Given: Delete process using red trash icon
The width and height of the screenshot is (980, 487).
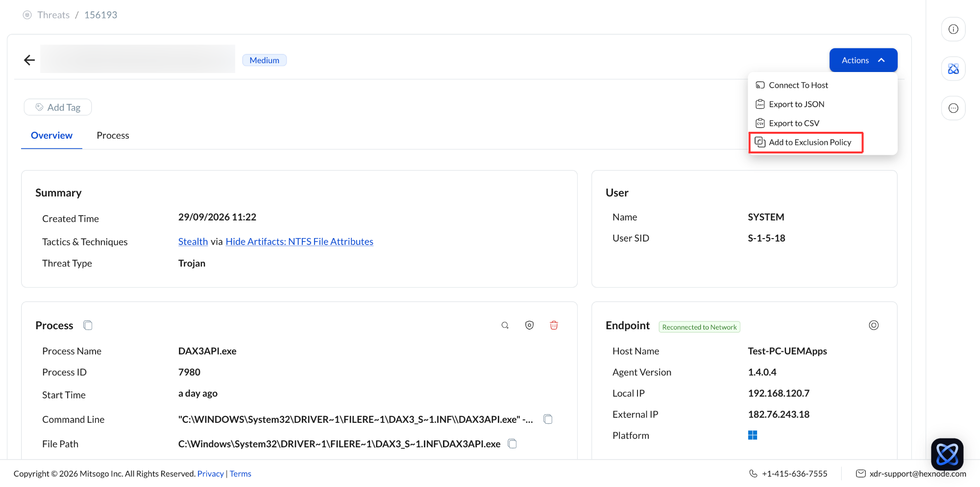Looking at the screenshot, I should tap(554, 325).
